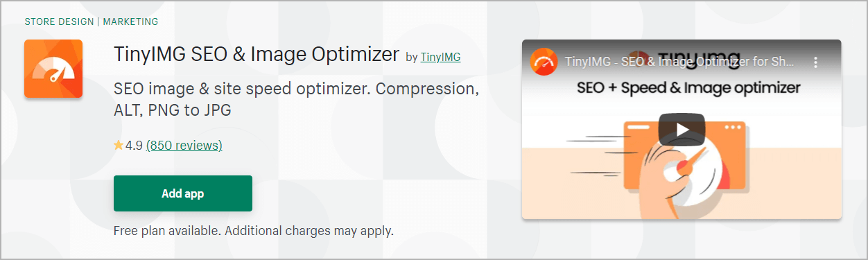Click the video title at the top of the player
The width and height of the screenshot is (868, 260).
coord(679,62)
